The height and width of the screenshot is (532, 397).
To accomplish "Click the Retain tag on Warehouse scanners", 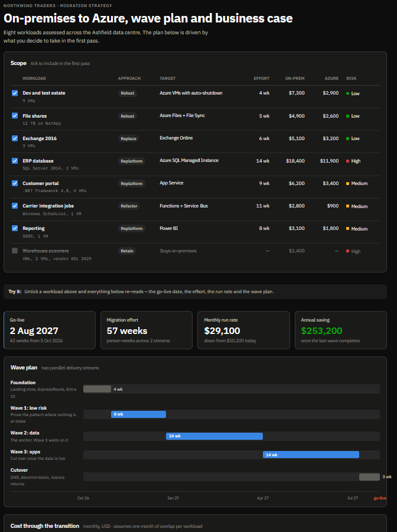I will (x=127, y=251).
